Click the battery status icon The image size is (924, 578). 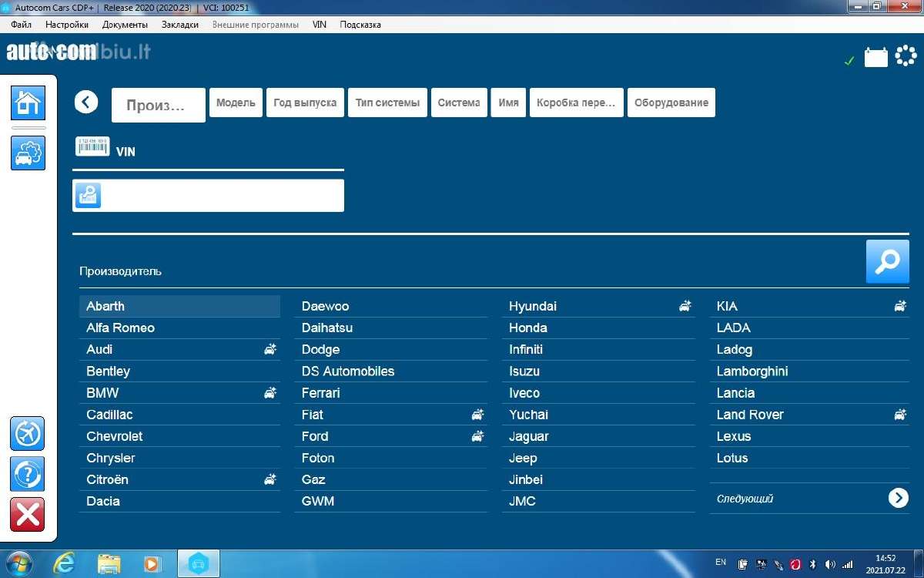tap(876, 58)
